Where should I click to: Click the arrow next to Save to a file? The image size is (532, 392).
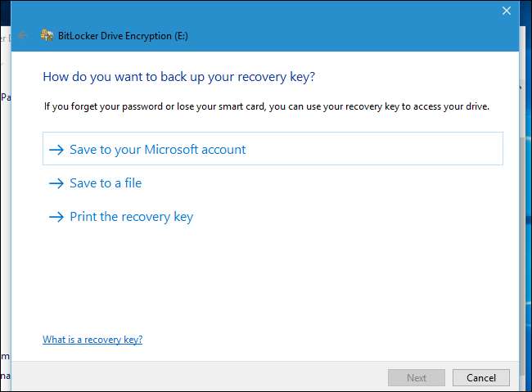click(56, 183)
